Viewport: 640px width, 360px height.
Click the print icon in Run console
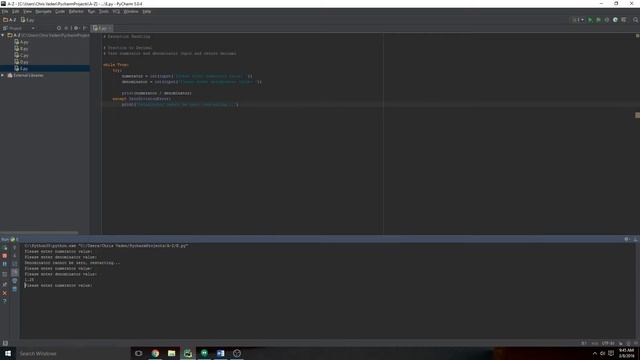[x=15, y=280]
